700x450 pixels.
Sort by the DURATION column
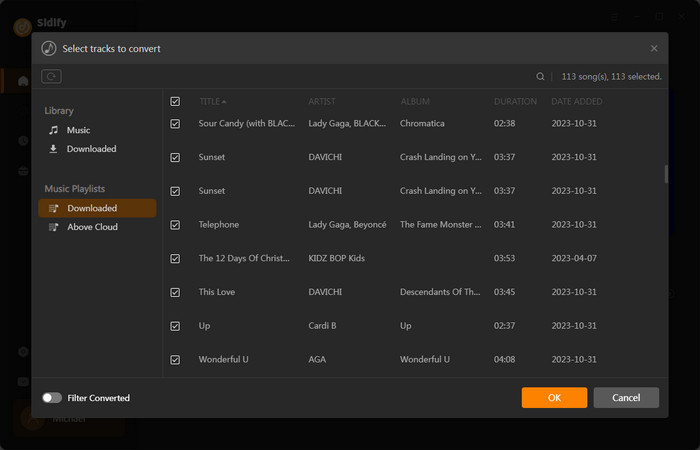click(x=515, y=101)
